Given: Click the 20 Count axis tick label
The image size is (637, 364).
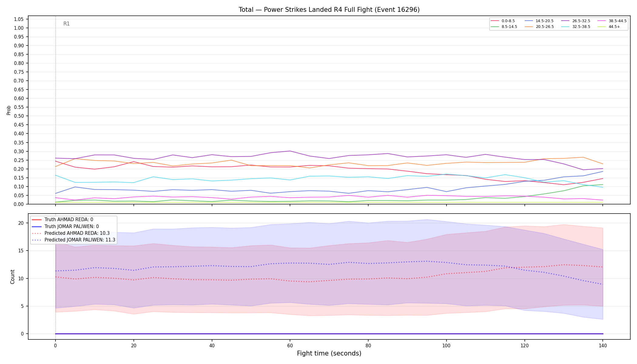Looking at the screenshot, I should 21,223.
